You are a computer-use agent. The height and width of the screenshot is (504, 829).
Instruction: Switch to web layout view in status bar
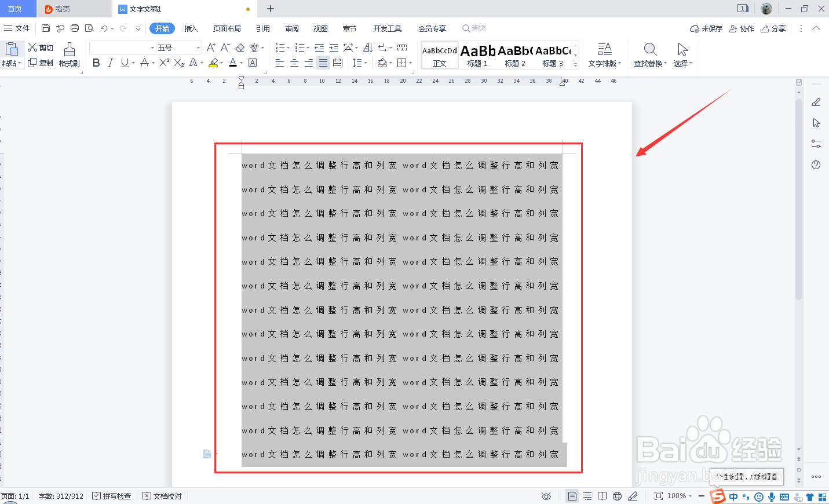tap(618, 496)
